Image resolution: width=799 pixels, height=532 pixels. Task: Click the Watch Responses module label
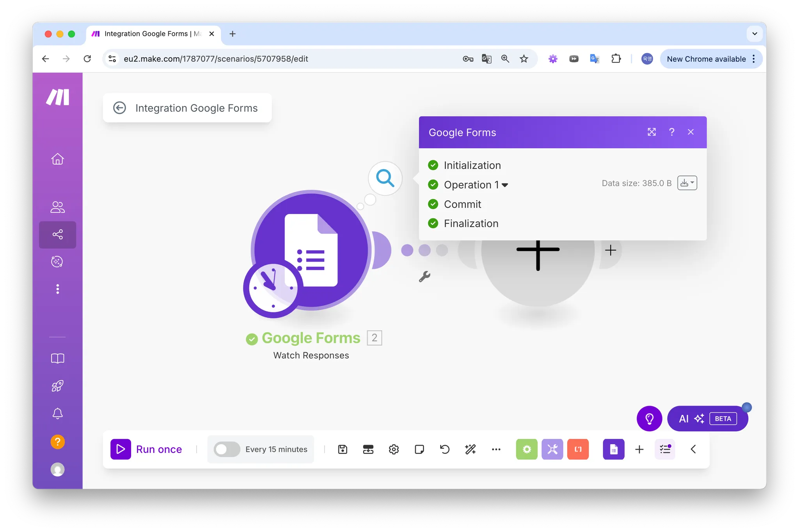click(311, 355)
